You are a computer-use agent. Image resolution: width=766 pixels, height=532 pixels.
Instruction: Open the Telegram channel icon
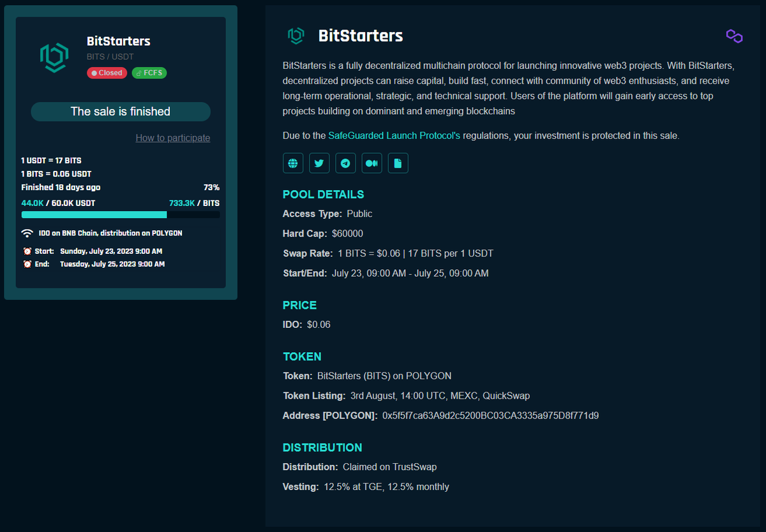345,163
